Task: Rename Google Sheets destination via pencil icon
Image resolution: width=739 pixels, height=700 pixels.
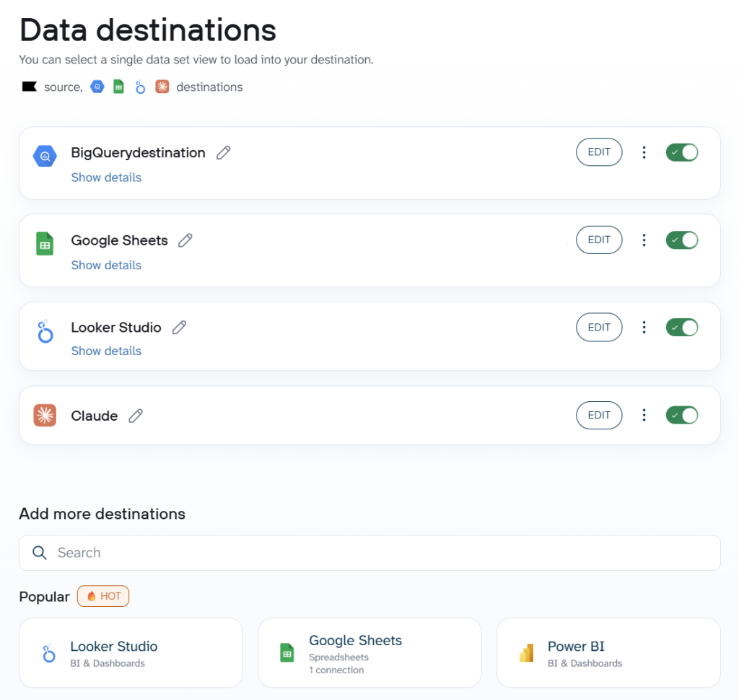Action: click(185, 240)
